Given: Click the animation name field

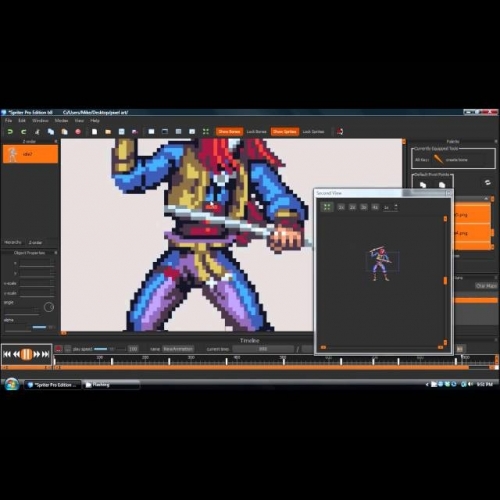Looking at the screenshot, I should tap(178, 349).
